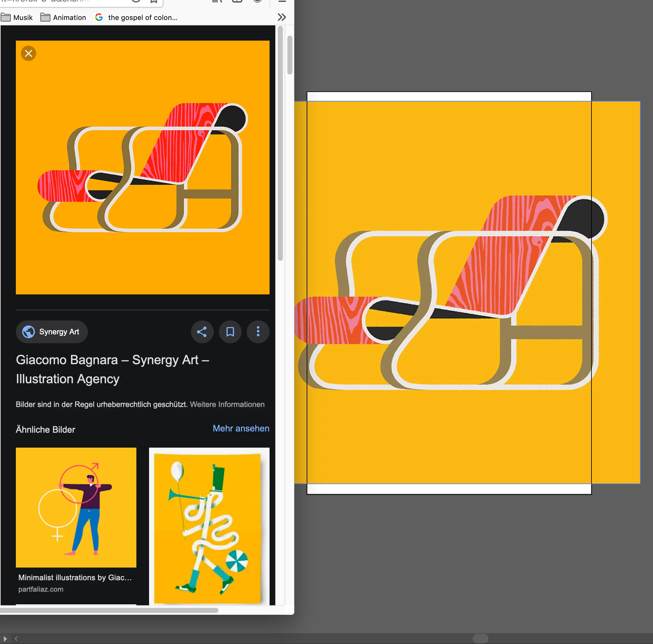Expand the bookmarks overflow chevron

[x=282, y=17]
